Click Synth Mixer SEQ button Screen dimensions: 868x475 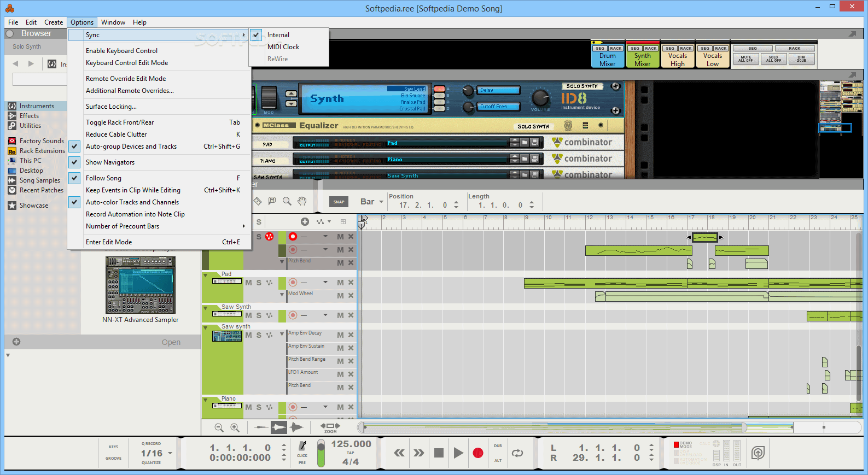tap(635, 49)
